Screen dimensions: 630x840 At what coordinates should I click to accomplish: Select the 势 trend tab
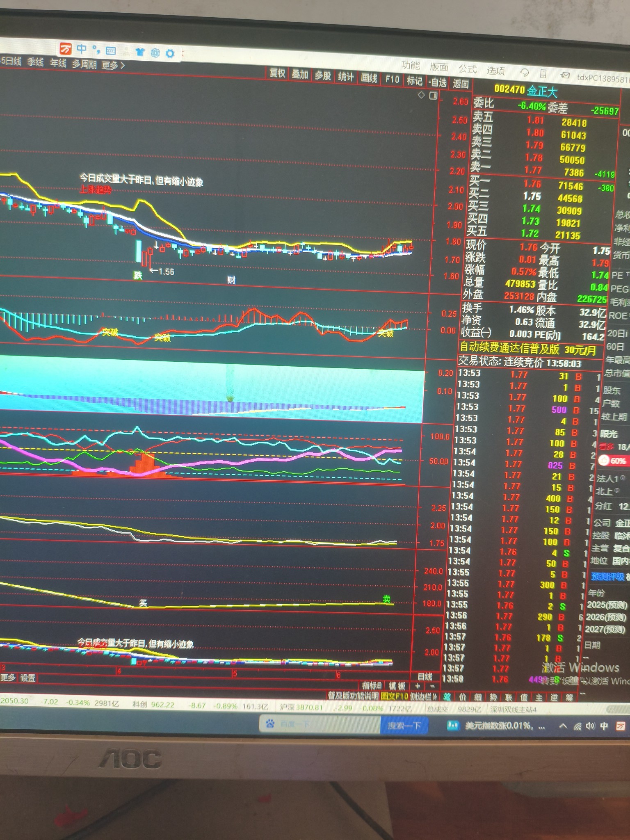[493, 697]
